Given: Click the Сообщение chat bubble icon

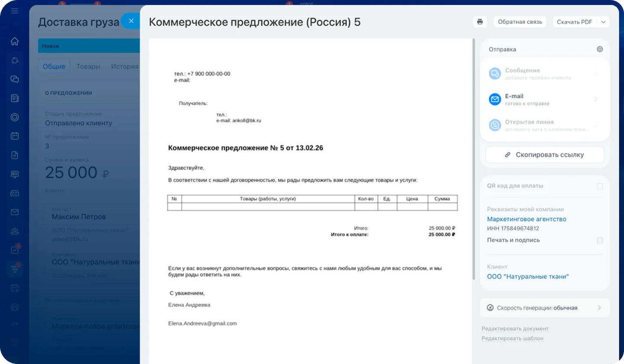Looking at the screenshot, I should (x=495, y=74).
